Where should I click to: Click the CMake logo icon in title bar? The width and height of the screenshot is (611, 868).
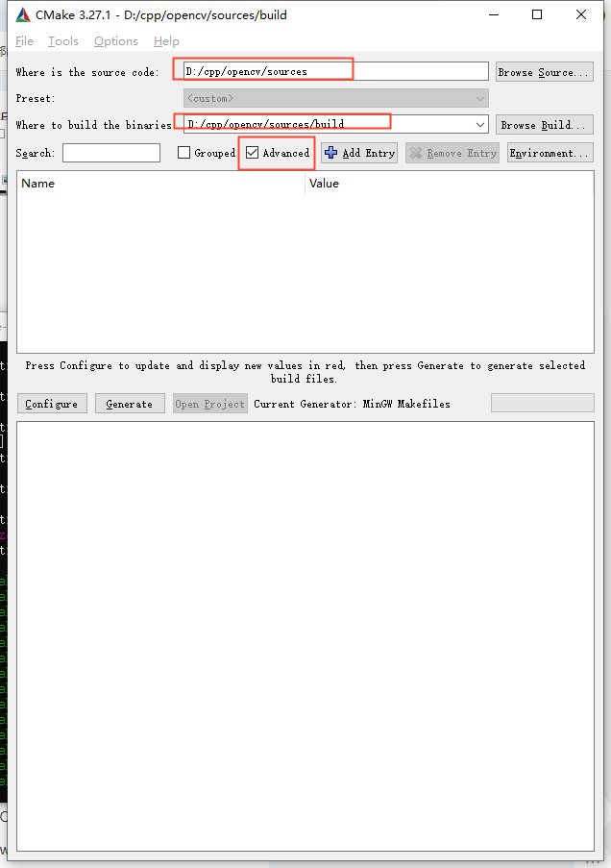[23, 15]
